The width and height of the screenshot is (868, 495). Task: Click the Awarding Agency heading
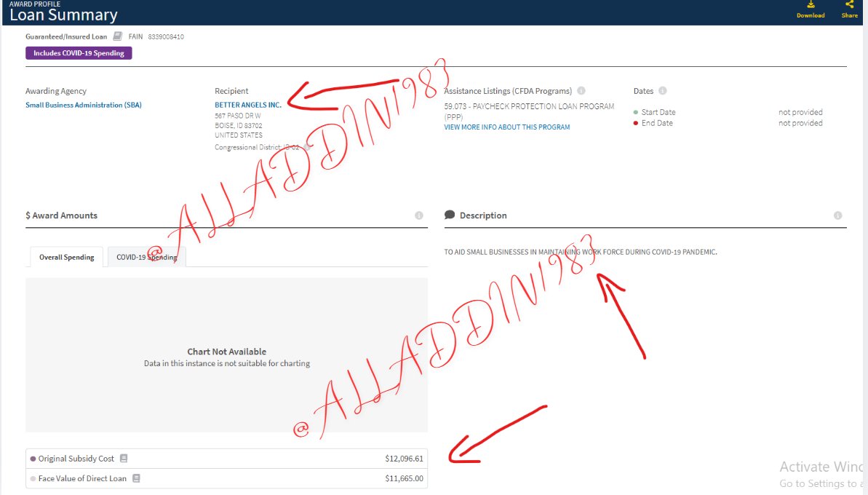tap(56, 91)
